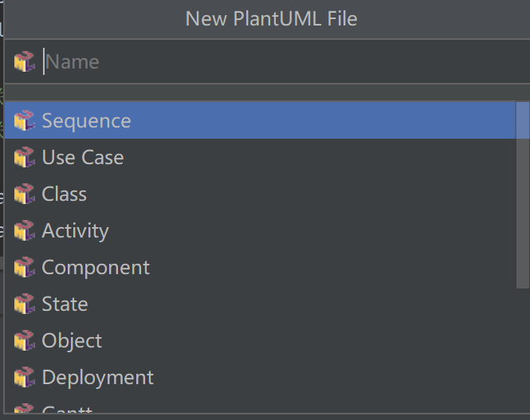
Task: Click the template list scrollbar thumb
Action: (x=523, y=195)
